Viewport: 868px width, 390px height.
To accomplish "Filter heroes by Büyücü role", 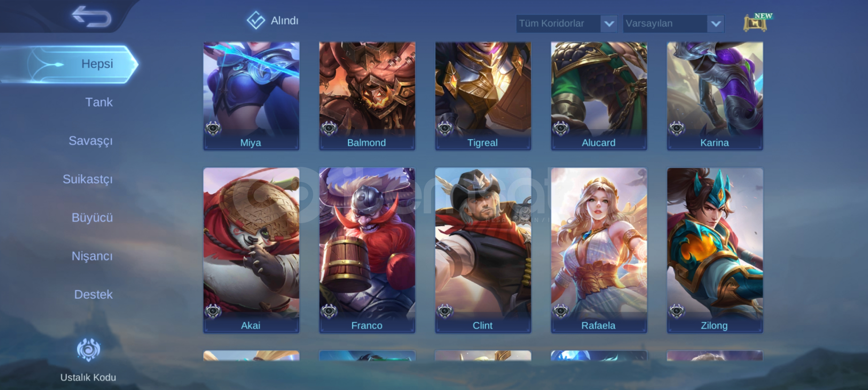I will point(92,217).
